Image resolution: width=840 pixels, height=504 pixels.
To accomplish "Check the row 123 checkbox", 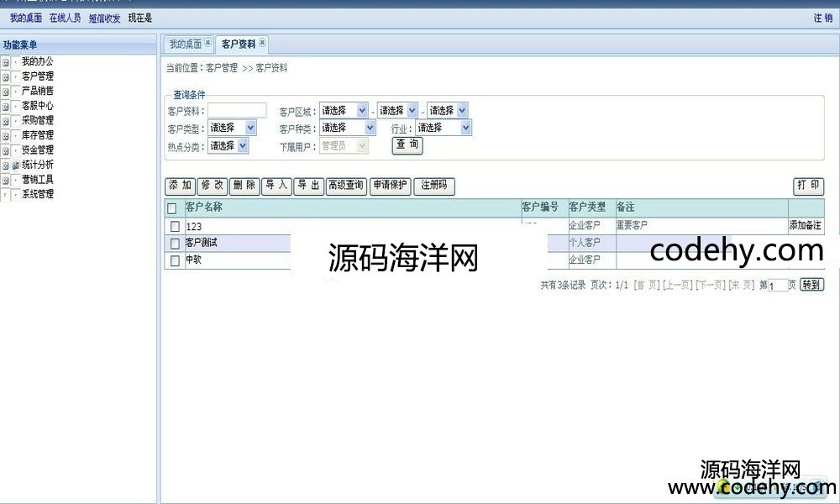I will pos(175,227).
